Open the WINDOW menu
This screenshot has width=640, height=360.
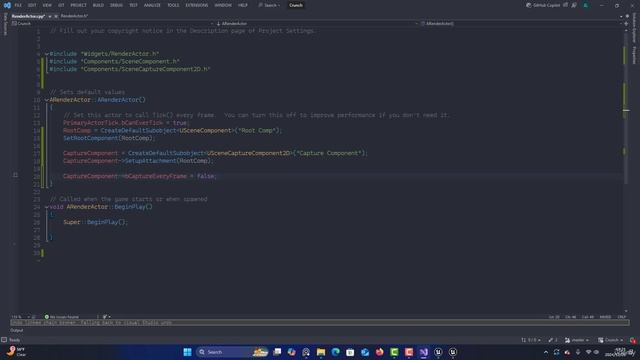tap(223, 5)
